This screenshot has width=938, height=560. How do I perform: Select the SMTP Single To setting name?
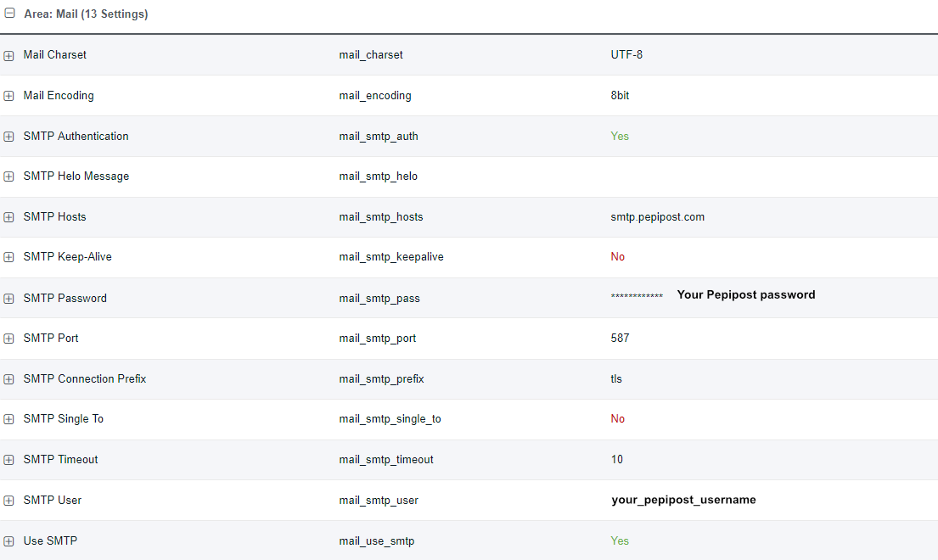click(x=64, y=419)
